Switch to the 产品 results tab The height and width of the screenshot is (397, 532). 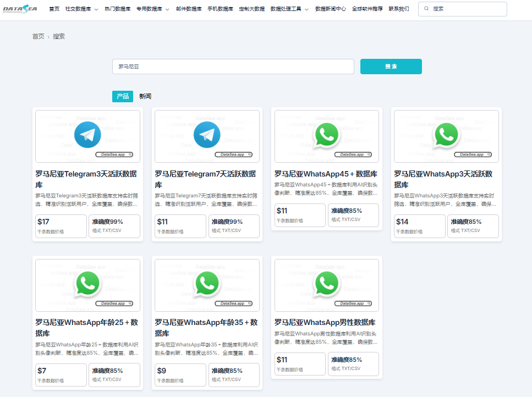pyautogui.click(x=123, y=96)
